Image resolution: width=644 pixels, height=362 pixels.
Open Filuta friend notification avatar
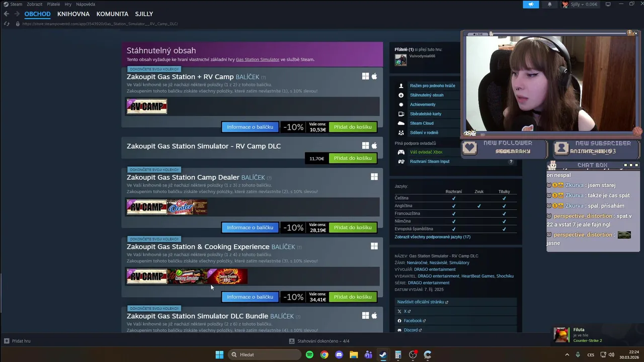(561, 335)
